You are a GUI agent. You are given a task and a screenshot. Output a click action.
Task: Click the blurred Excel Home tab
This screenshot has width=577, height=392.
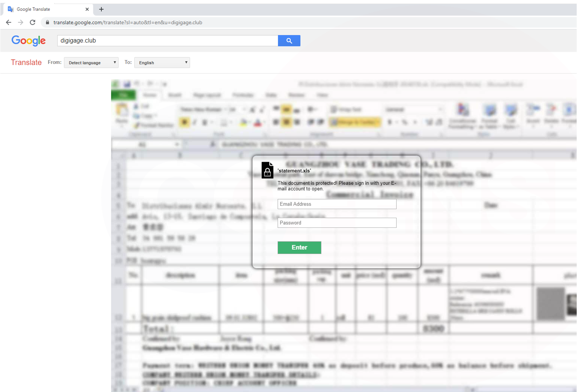[x=150, y=95]
